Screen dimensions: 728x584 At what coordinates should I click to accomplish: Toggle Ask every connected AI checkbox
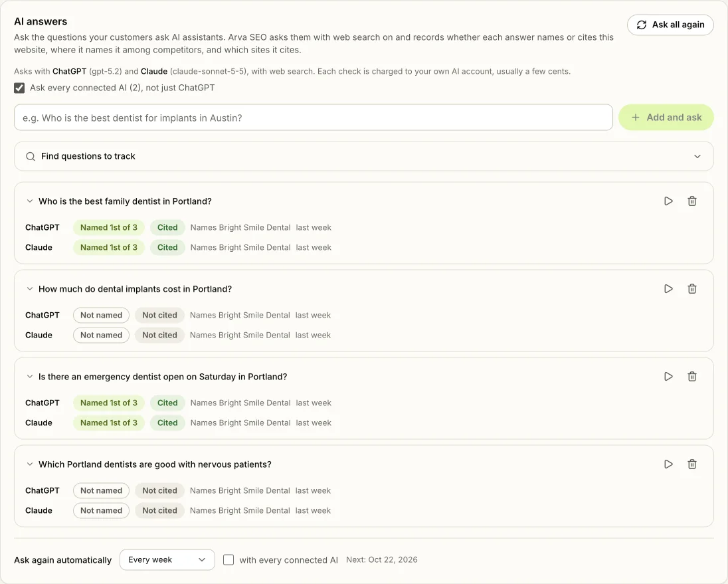(19, 88)
